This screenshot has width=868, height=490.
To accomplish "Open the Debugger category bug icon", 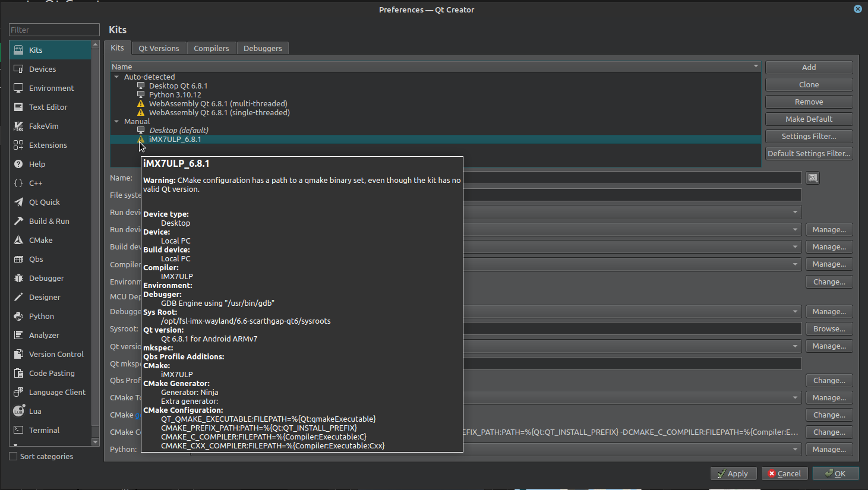I will point(18,278).
